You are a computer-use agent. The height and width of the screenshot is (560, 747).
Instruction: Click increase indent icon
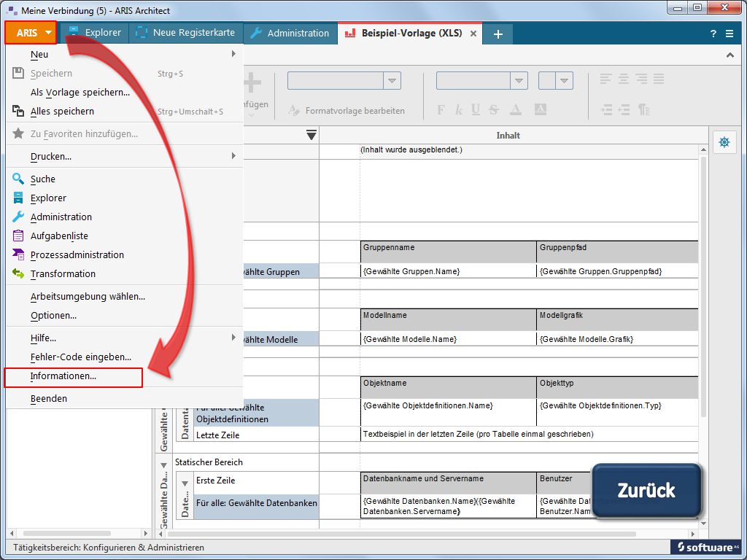tap(606, 110)
